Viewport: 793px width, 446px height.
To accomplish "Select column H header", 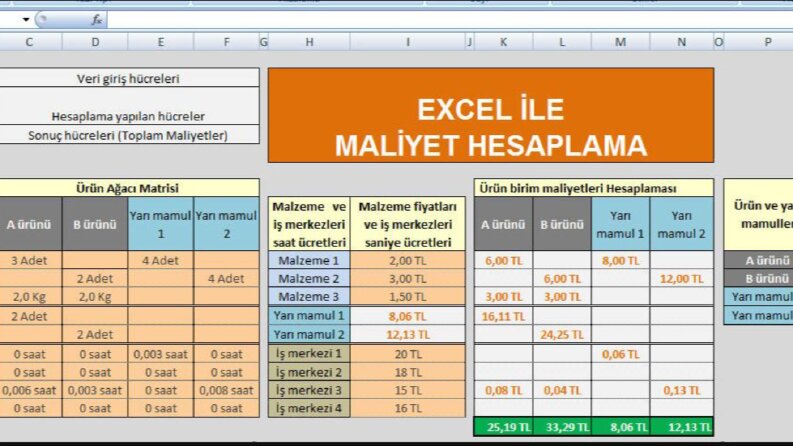I will click(309, 42).
